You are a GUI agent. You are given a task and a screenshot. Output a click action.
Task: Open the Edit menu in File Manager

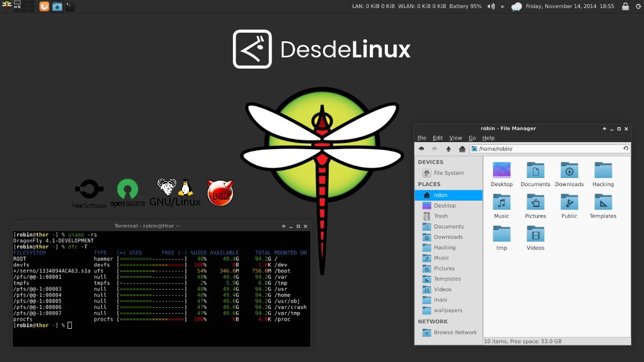point(438,138)
